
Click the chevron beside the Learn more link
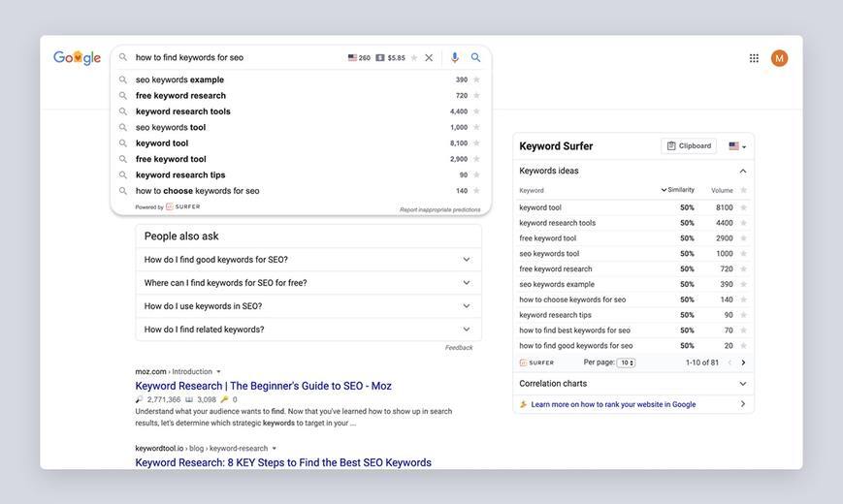pos(743,404)
